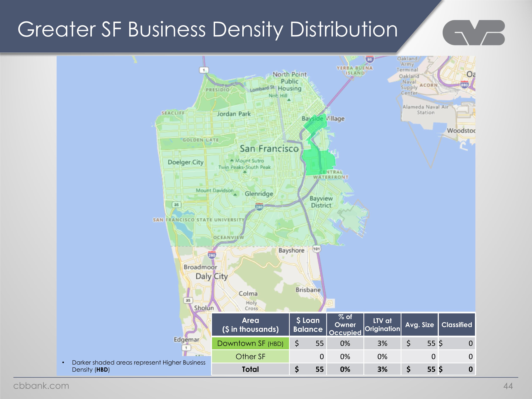Click the 280 shield above Broadmoor
This screenshot has height=399, width=532.
pos(212,255)
